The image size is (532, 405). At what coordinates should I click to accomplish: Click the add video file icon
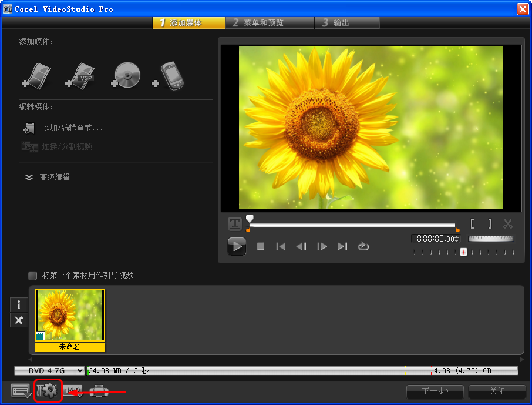36,76
